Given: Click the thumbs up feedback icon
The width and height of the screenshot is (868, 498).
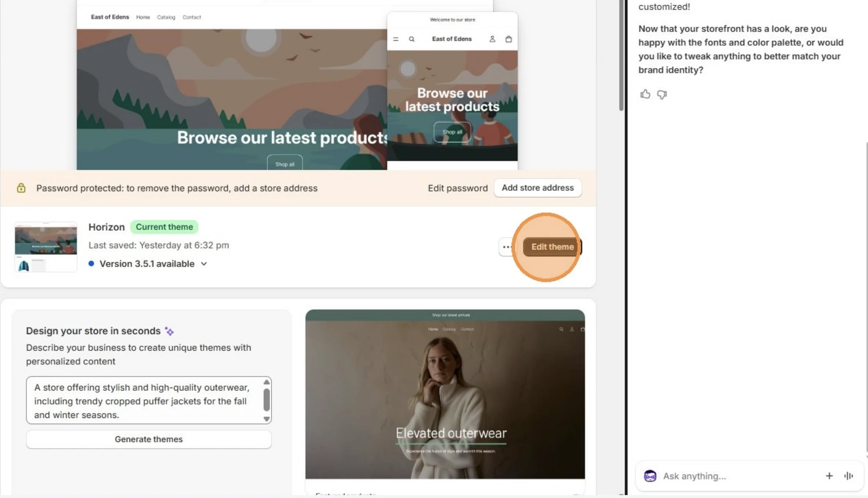Looking at the screenshot, I should (645, 94).
